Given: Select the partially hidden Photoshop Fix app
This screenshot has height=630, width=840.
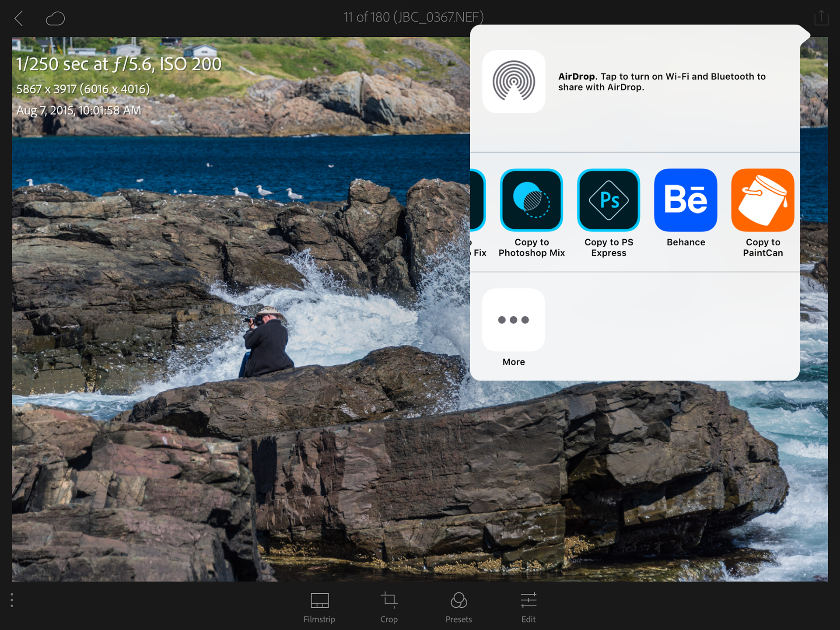Looking at the screenshot, I should (478, 200).
